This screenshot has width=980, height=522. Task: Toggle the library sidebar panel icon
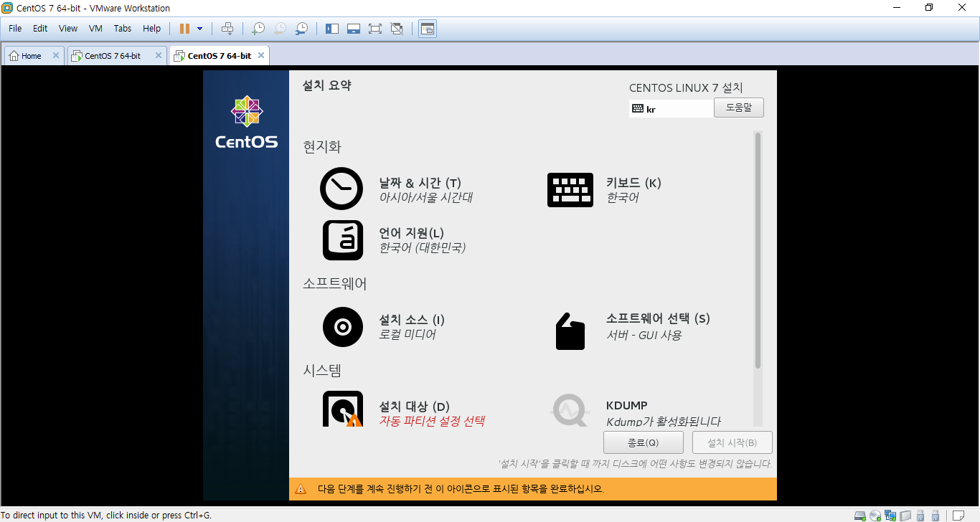coord(331,29)
